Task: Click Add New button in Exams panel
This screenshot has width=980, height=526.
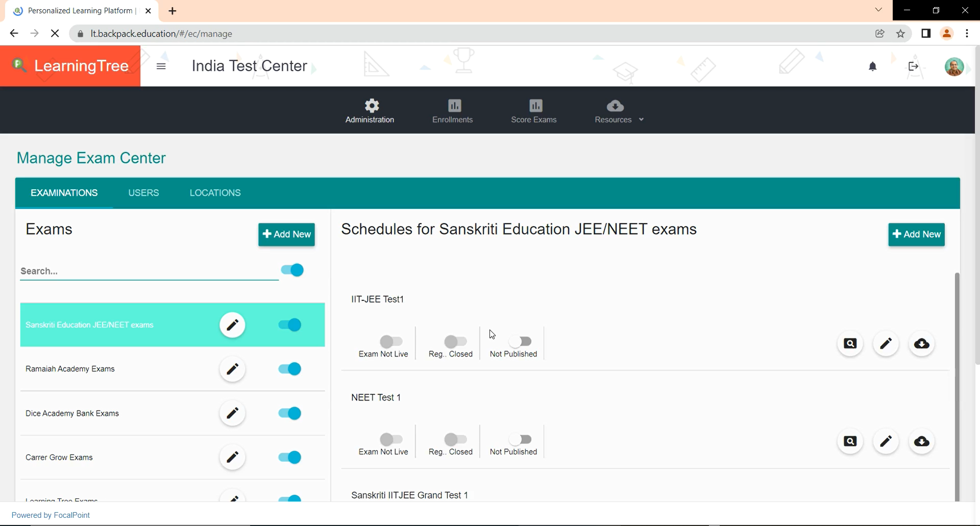Action: point(286,235)
